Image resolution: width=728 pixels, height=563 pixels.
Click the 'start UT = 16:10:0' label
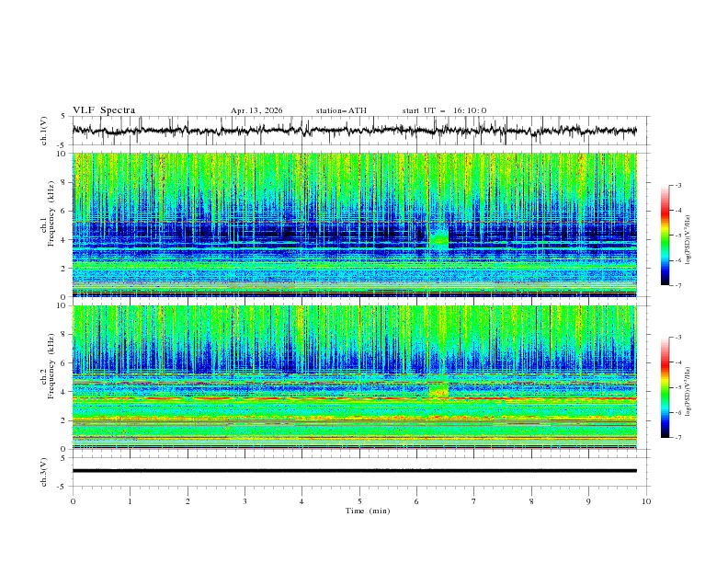coord(444,110)
